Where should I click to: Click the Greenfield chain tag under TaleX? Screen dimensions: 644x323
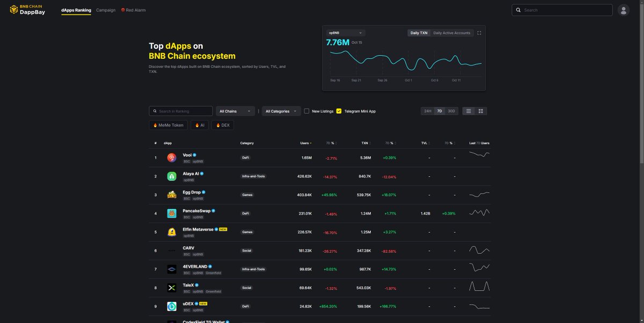tap(214, 291)
